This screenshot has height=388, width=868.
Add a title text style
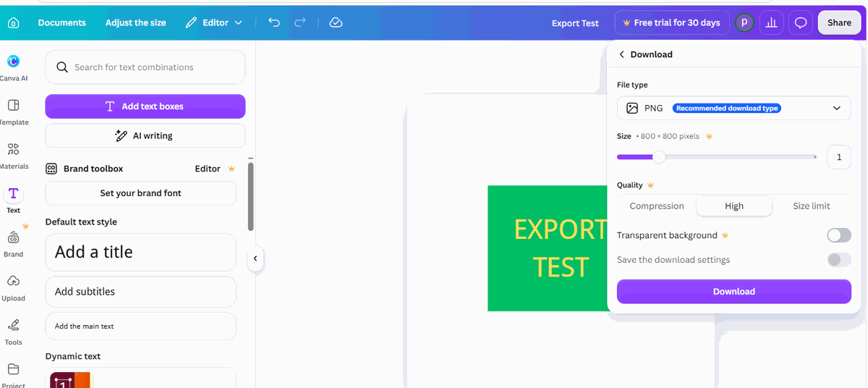(141, 252)
